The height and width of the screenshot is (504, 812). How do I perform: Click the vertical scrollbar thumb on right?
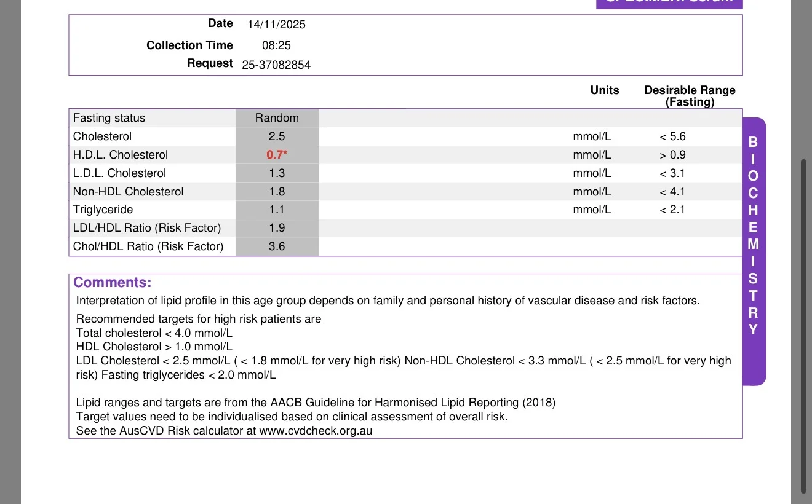pyautogui.click(x=803, y=326)
